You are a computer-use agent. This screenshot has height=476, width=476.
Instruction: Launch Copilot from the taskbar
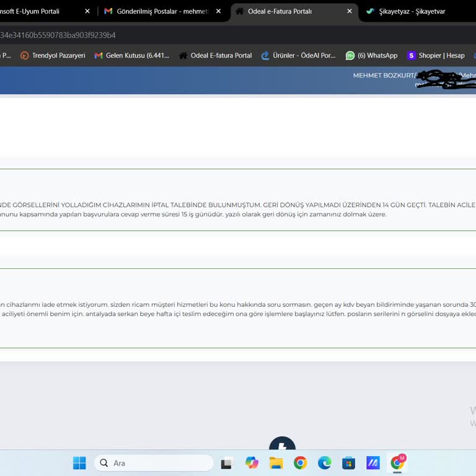[x=252, y=463]
